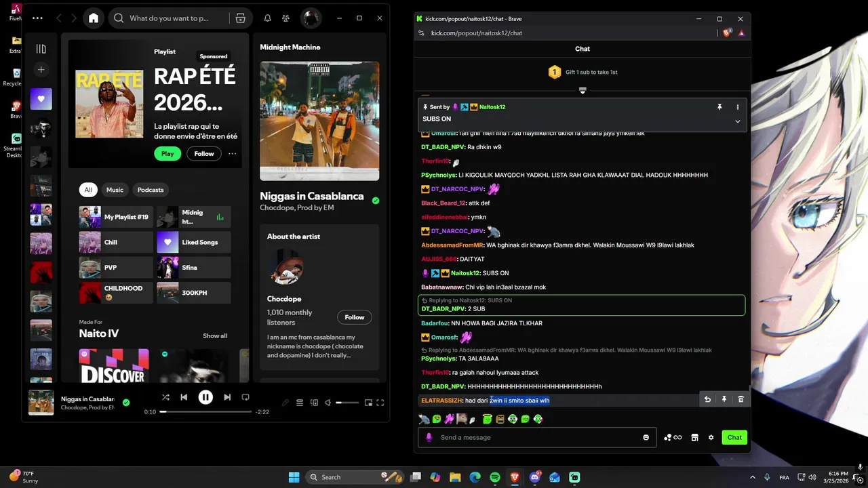
Task: Expand the pinned SUBS ON message
Action: pyautogui.click(x=737, y=121)
